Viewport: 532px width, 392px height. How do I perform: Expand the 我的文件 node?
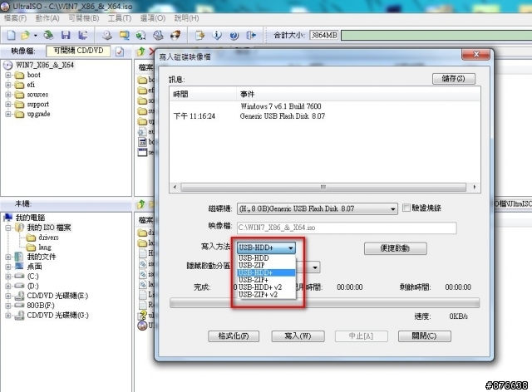(8, 257)
